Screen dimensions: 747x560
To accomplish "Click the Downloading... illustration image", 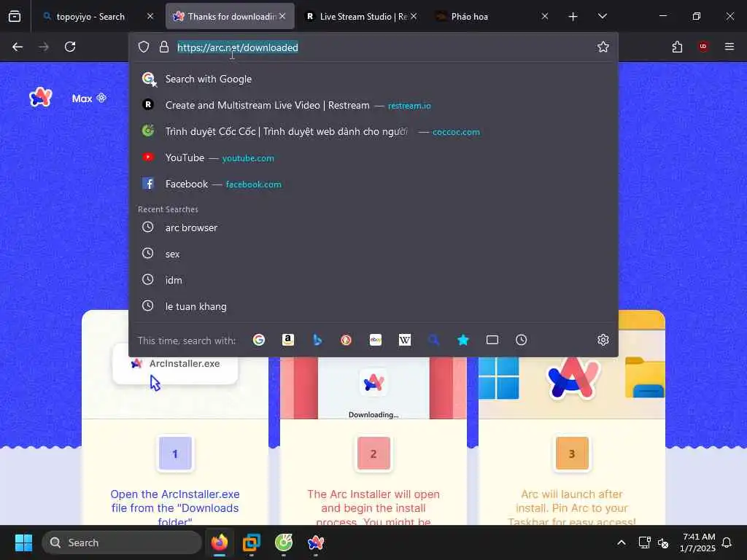I will point(373,388).
